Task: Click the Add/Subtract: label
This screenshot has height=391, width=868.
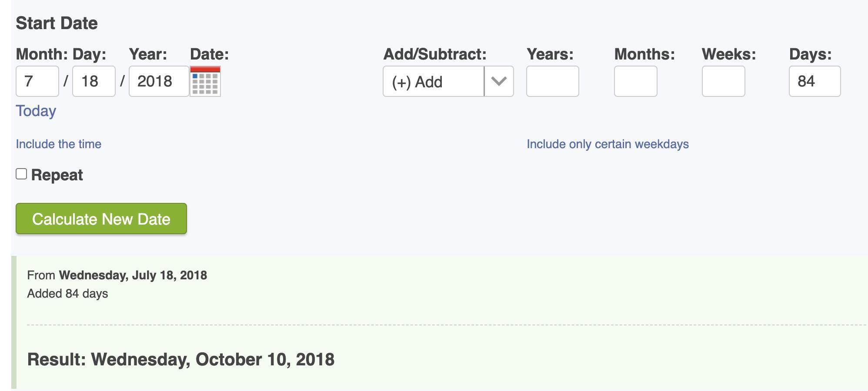Action: [435, 54]
